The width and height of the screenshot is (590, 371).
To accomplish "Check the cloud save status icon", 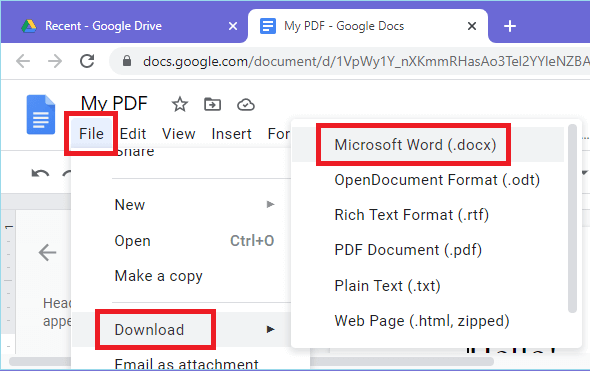I will point(246,105).
